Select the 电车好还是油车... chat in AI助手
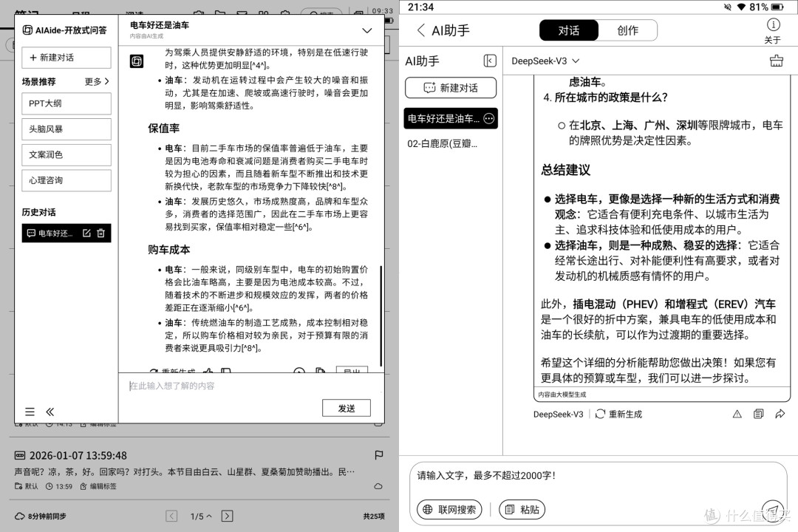The image size is (798, 532). click(443, 119)
